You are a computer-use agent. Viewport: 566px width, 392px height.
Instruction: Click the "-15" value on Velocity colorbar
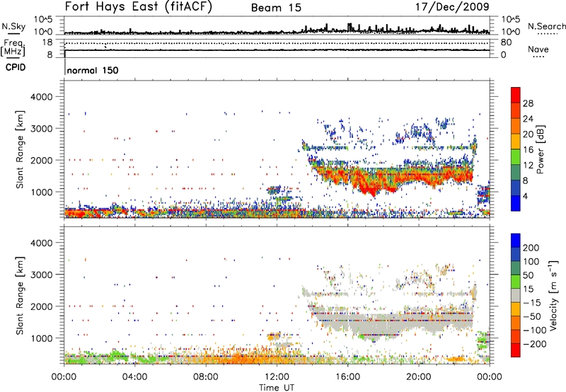pyautogui.click(x=532, y=303)
